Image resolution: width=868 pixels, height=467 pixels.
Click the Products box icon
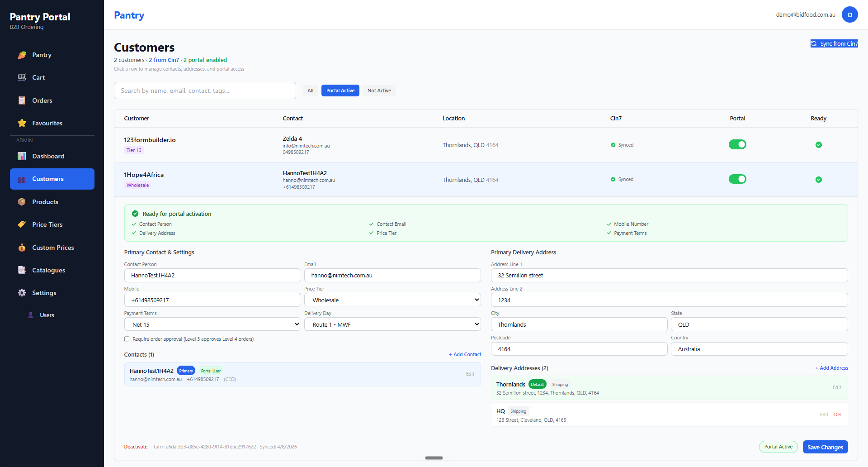[x=22, y=202]
